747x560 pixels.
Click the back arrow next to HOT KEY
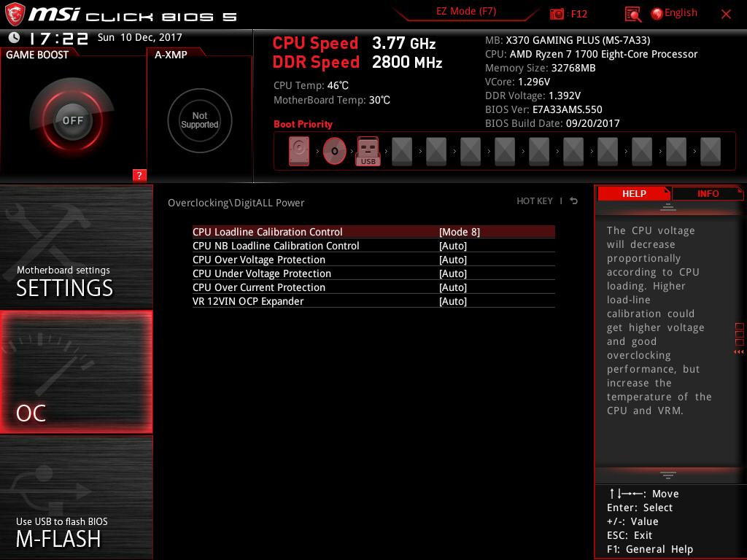574,201
